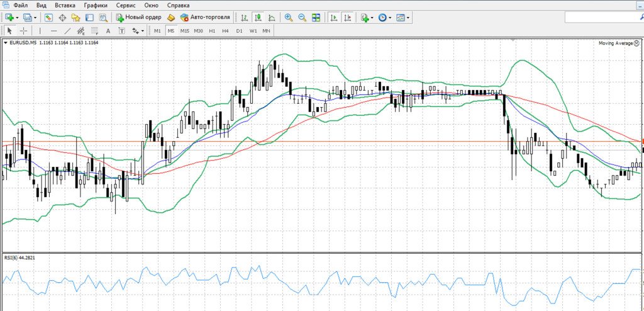Tile chart windows icon
The height and width of the screenshot is (311, 644).
pos(316,18)
